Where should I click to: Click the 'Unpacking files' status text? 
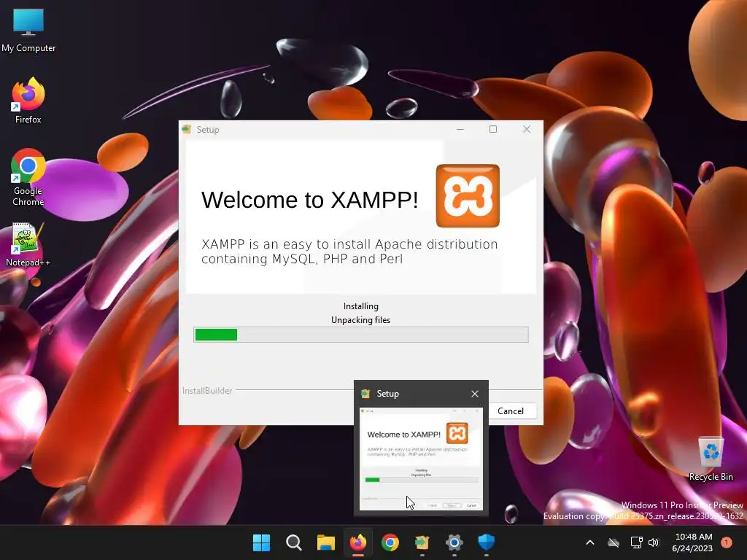pos(360,320)
